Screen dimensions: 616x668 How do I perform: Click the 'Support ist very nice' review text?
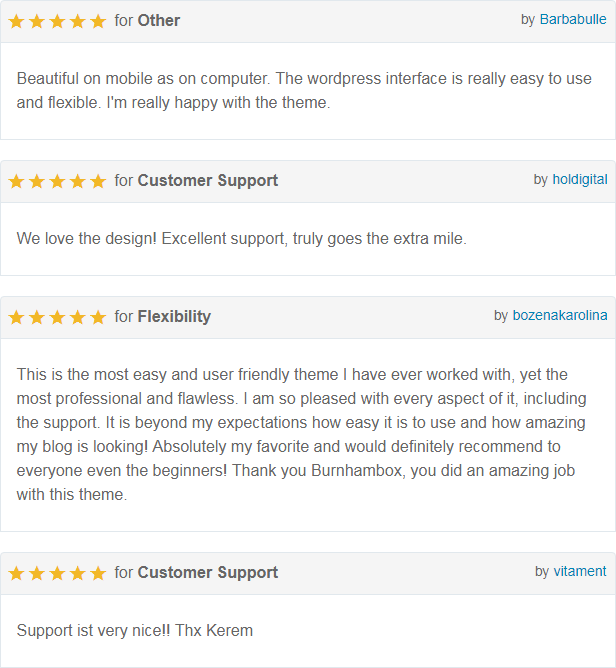pyautogui.click(x=135, y=631)
